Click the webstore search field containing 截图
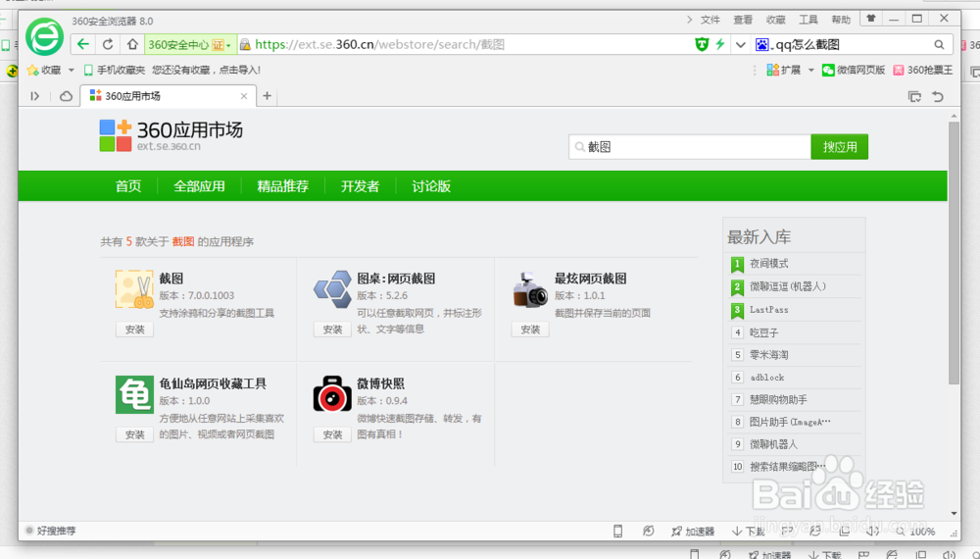This screenshot has height=559, width=980. point(690,147)
